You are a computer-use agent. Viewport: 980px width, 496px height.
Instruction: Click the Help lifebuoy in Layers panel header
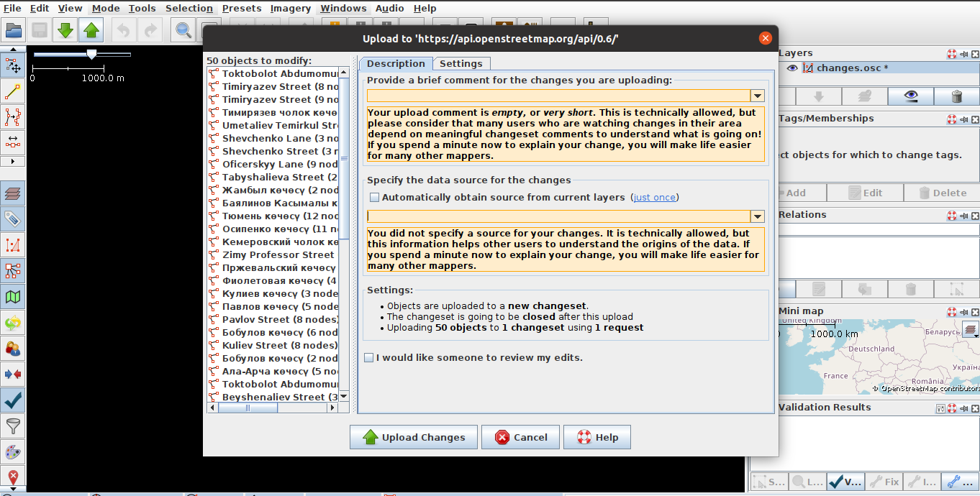[x=951, y=54]
